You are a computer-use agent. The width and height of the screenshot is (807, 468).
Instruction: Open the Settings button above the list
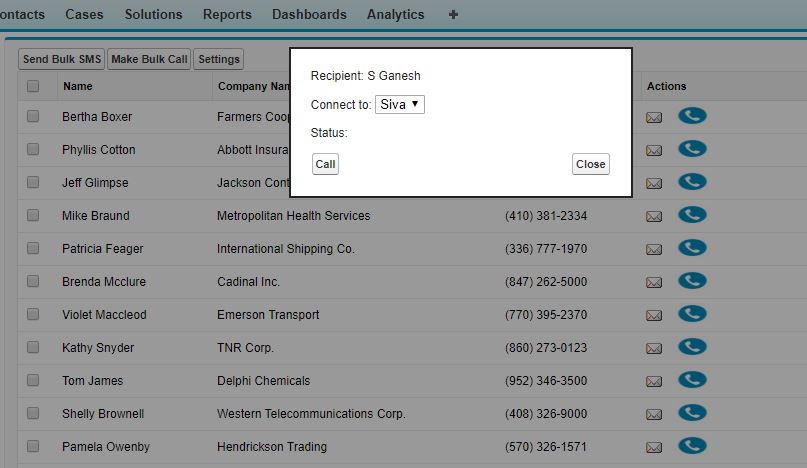pos(218,59)
